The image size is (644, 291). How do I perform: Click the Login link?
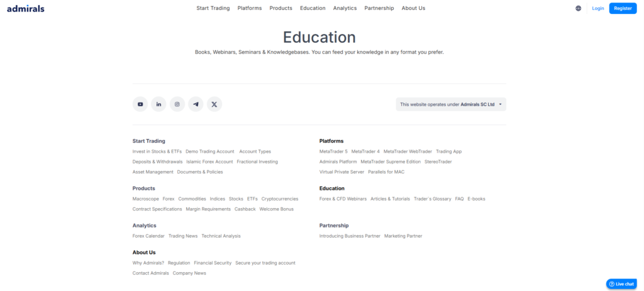(598, 8)
